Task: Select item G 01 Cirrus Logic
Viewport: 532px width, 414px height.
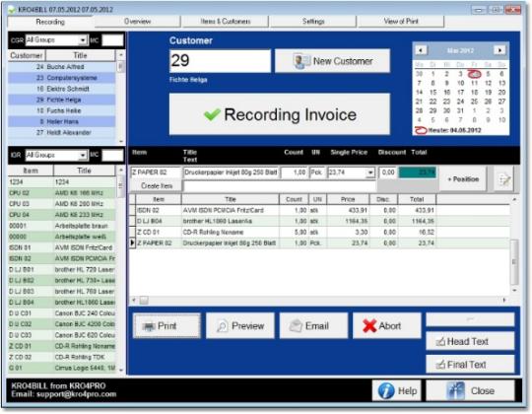Action: 62,368
